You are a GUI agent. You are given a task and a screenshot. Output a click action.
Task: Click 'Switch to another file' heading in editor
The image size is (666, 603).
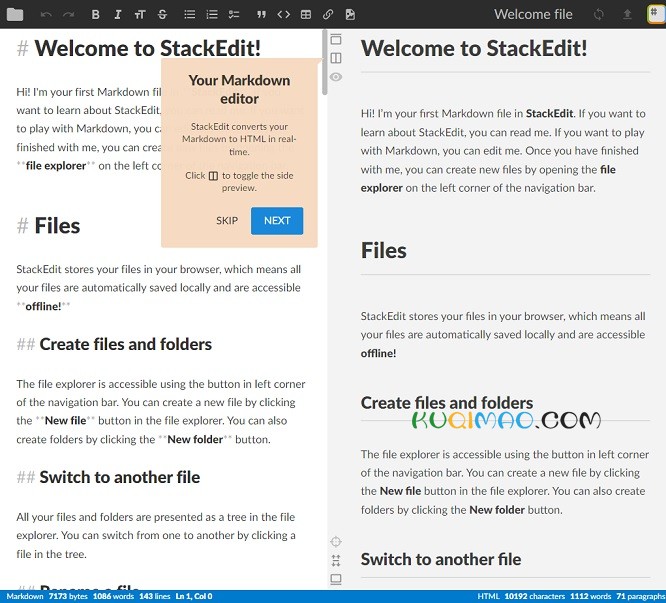click(x=108, y=477)
